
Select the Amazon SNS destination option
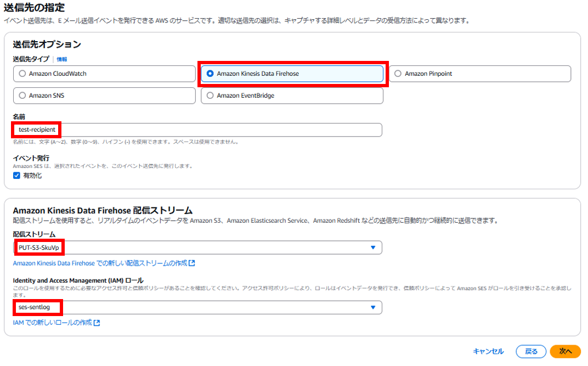point(22,95)
